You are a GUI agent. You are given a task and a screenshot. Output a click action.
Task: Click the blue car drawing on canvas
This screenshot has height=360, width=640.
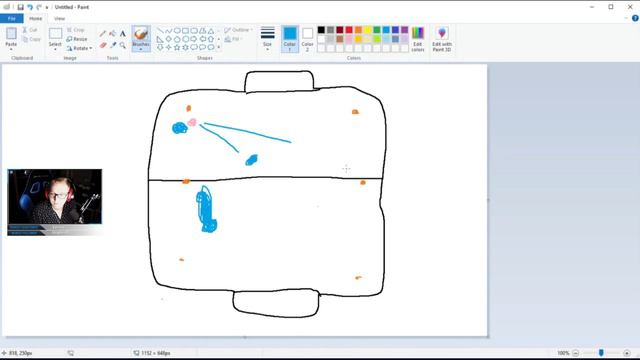tap(206, 209)
